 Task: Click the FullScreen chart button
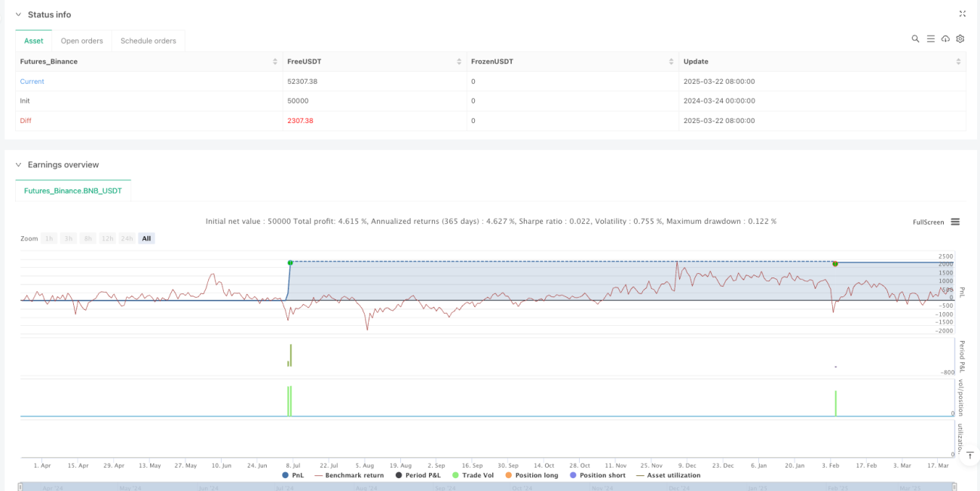(928, 222)
